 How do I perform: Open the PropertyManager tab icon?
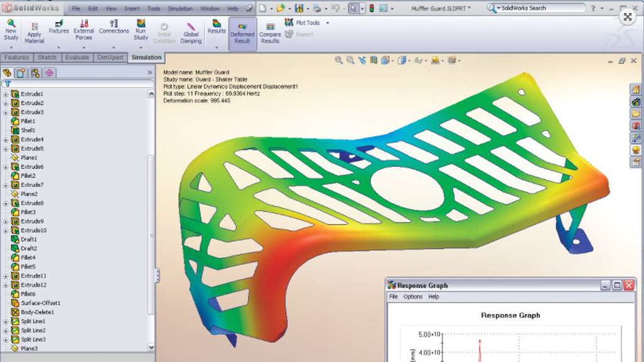click(x=21, y=73)
